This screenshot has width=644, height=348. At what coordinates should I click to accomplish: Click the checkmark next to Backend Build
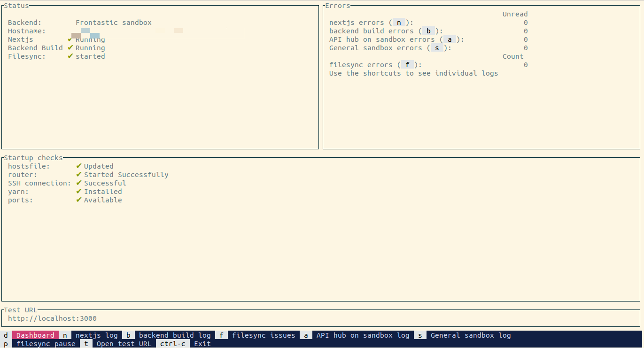click(70, 48)
